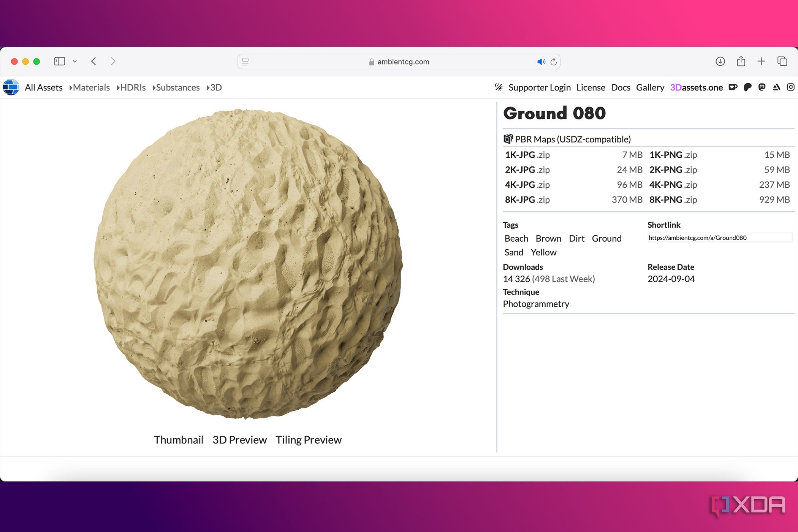Click the Sand tag
The height and width of the screenshot is (532, 798).
coord(514,252)
